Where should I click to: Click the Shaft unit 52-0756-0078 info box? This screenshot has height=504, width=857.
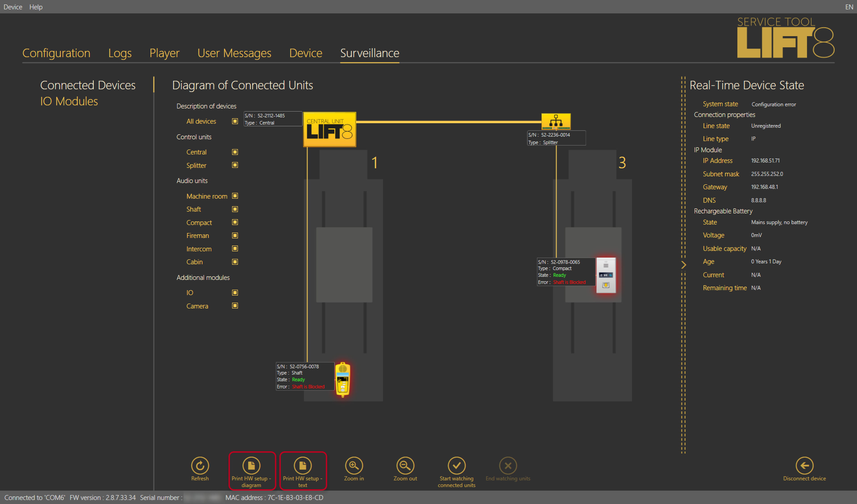[305, 377]
